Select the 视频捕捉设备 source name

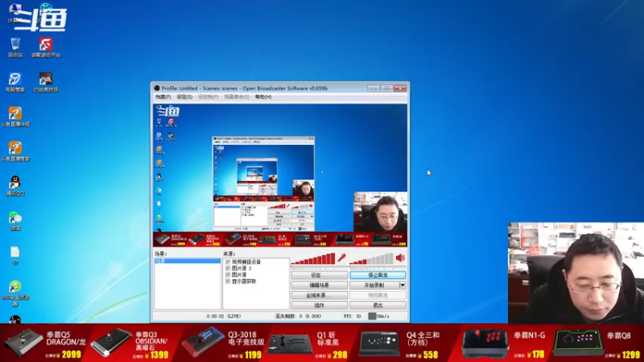point(246,262)
